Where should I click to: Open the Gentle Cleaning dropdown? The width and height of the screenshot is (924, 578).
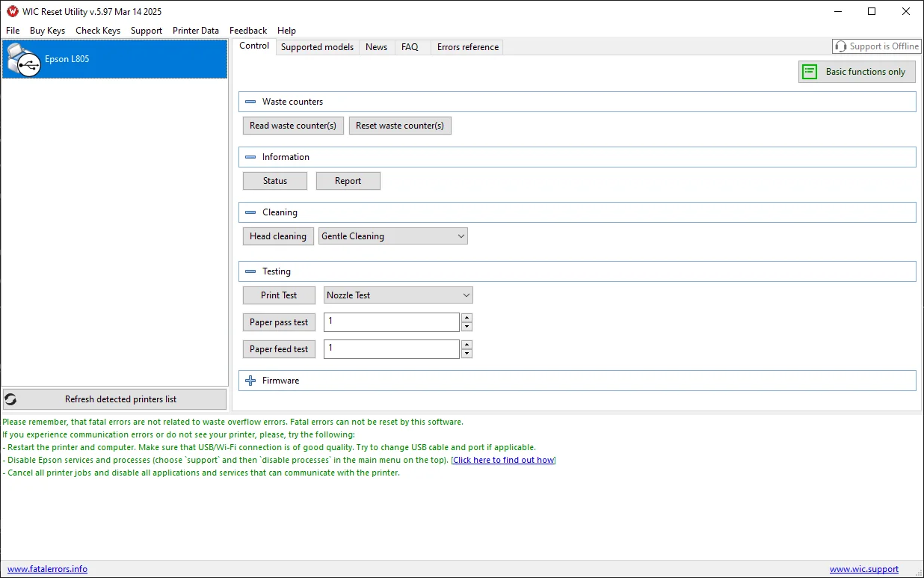click(x=393, y=236)
